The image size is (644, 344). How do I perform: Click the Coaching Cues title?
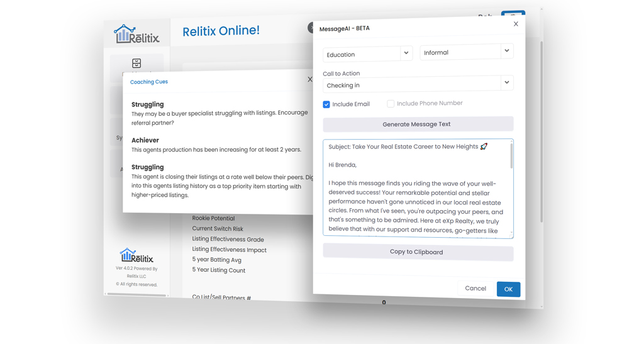[149, 82]
